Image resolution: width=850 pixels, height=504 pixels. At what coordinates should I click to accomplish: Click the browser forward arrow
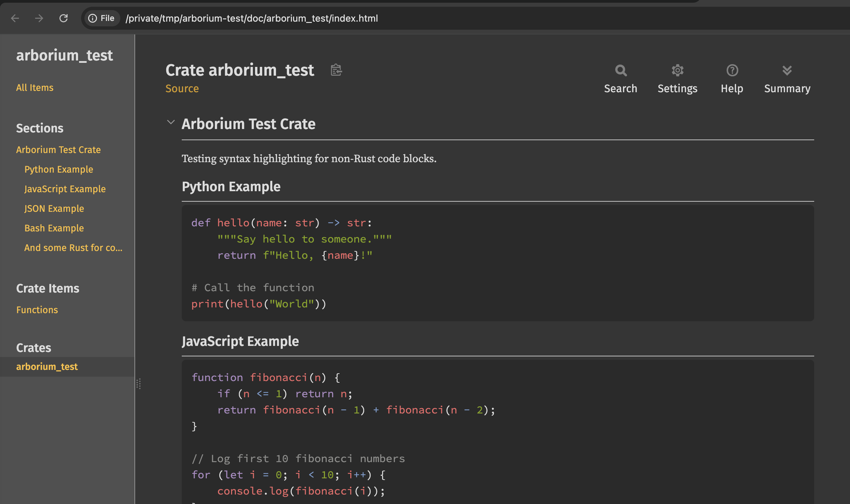tap(39, 18)
